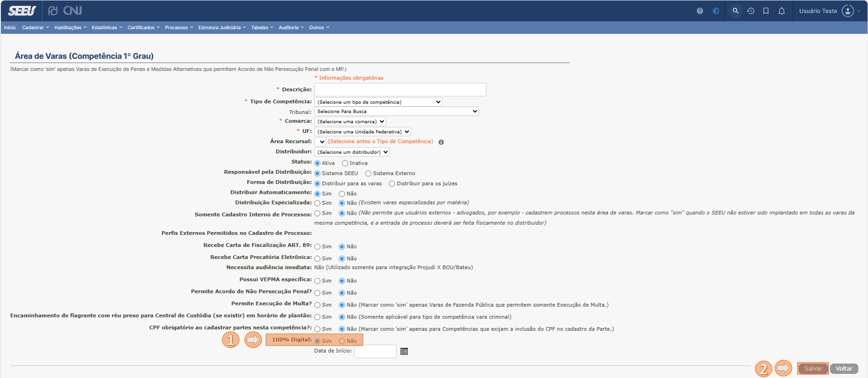Open the Tribunal dropdown

[396, 111]
